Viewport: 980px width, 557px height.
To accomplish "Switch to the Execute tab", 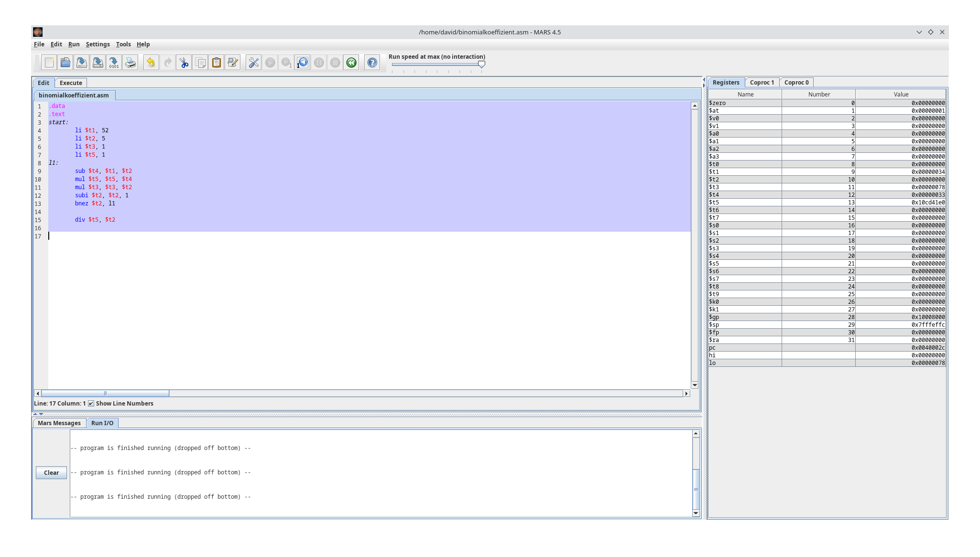I will click(71, 83).
